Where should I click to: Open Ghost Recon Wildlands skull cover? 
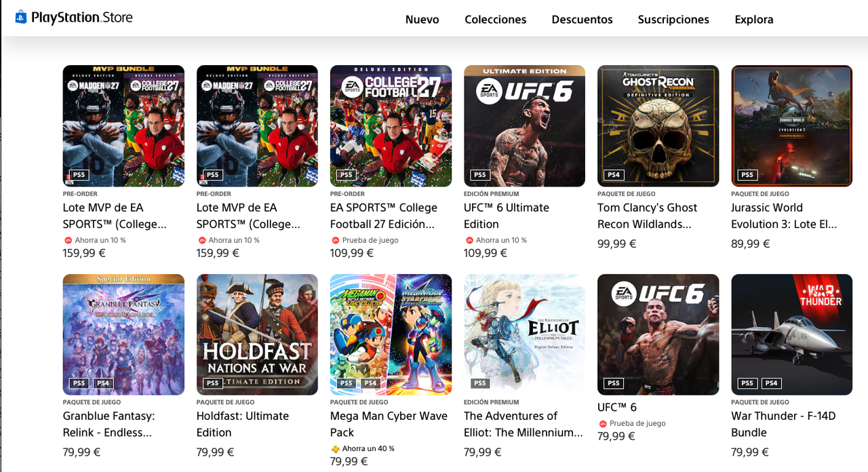[x=658, y=125]
